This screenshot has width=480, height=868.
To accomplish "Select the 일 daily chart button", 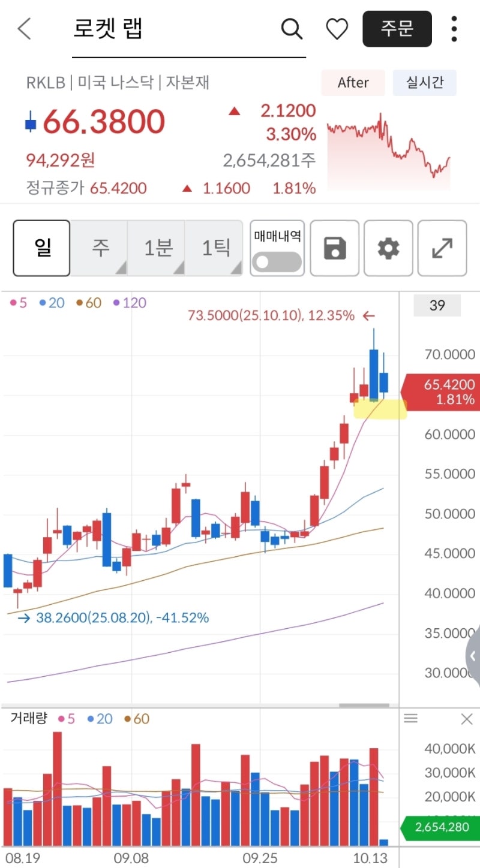I will coord(41,248).
